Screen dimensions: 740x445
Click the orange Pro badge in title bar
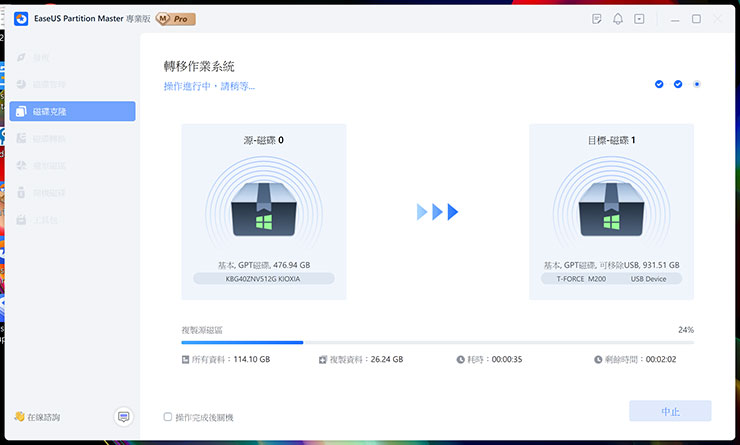pyautogui.click(x=176, y=19)
